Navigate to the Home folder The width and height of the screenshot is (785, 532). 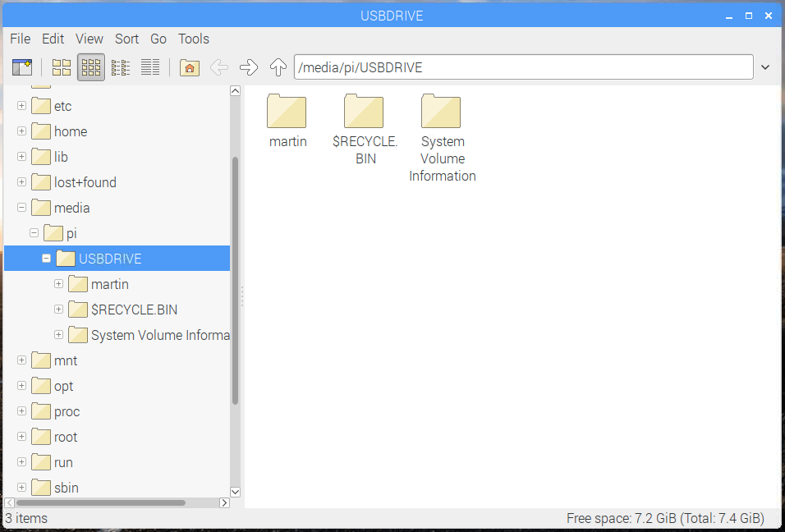coord(189,66)
